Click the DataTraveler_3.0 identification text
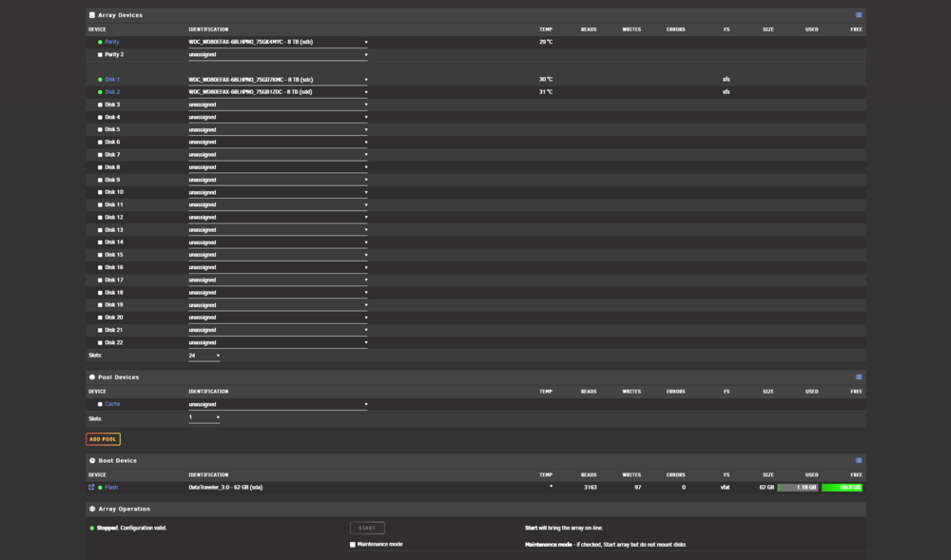 [x=225, y=488]
